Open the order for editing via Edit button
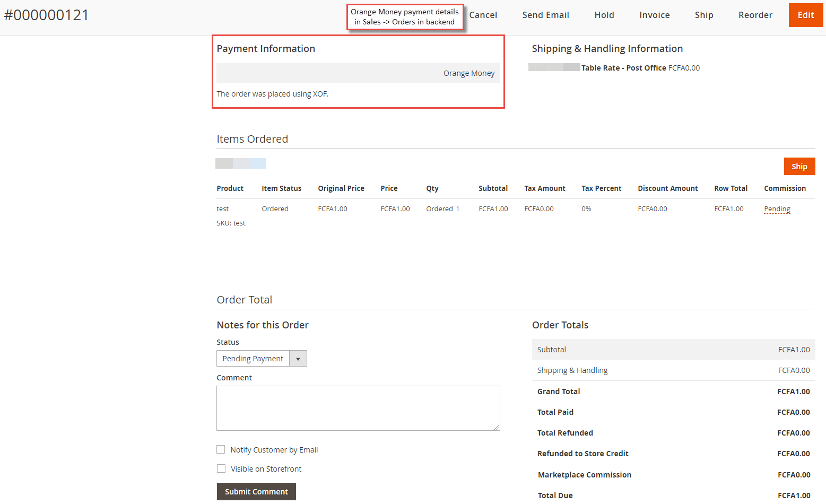826x504 pixels. click(x=805, y=15)
